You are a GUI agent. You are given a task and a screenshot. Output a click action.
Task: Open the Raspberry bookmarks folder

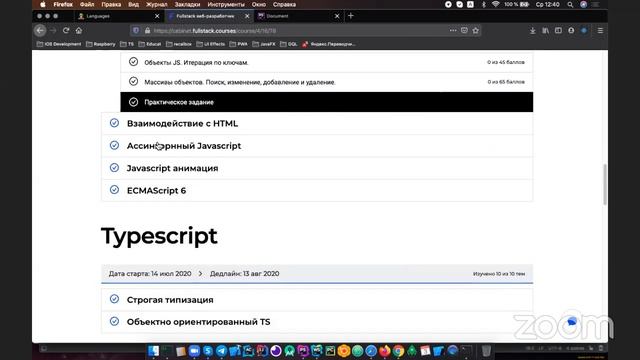pyautogui.click(x=101, y=44)
